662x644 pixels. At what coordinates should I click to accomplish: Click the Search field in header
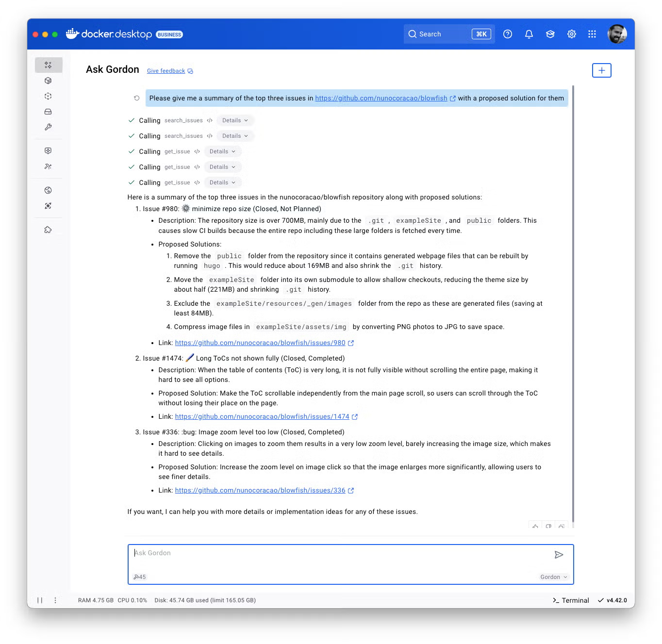(x=449, y=34)
